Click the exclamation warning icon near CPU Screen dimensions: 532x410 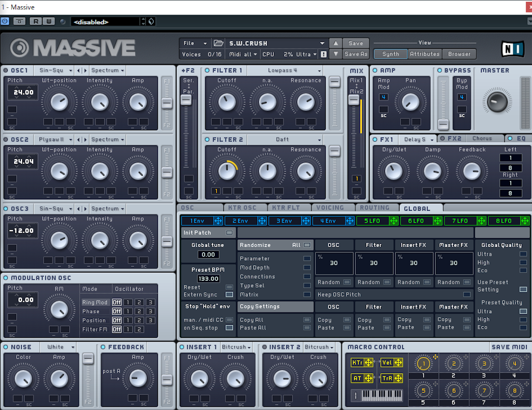(x=324, y=54)
